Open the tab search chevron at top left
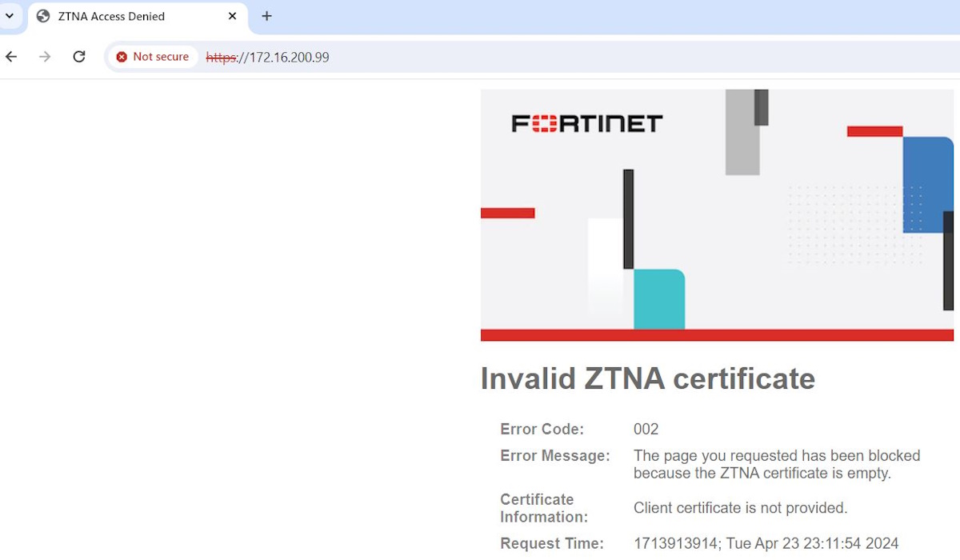 [10, 16]
